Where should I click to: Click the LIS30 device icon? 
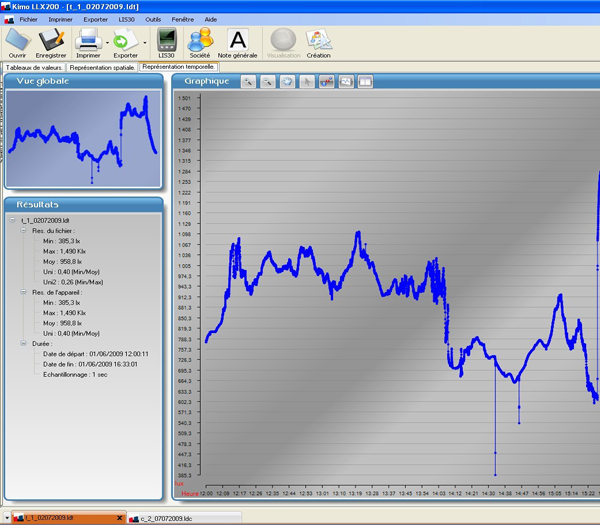(x=167, y=39)
